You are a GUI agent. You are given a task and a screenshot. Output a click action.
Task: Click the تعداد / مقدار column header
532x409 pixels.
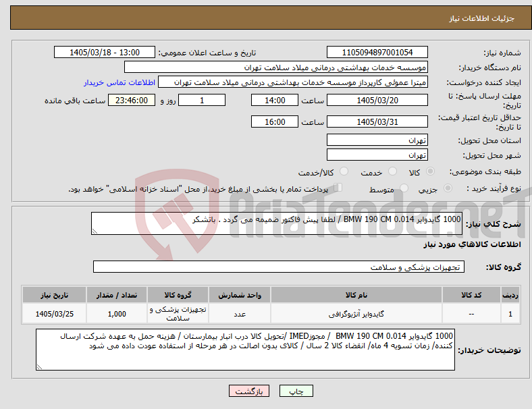[x=117, y=295]
